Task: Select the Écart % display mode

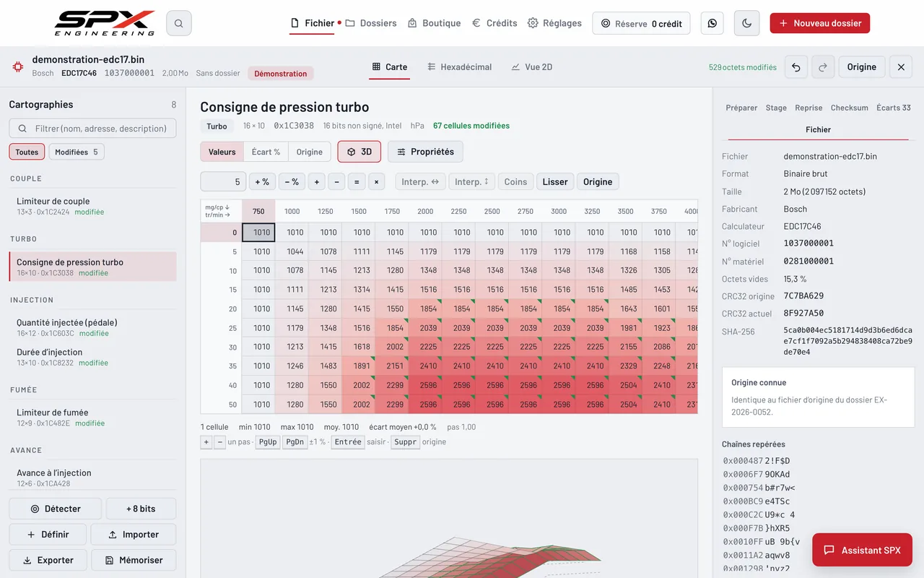Action: 266,152
